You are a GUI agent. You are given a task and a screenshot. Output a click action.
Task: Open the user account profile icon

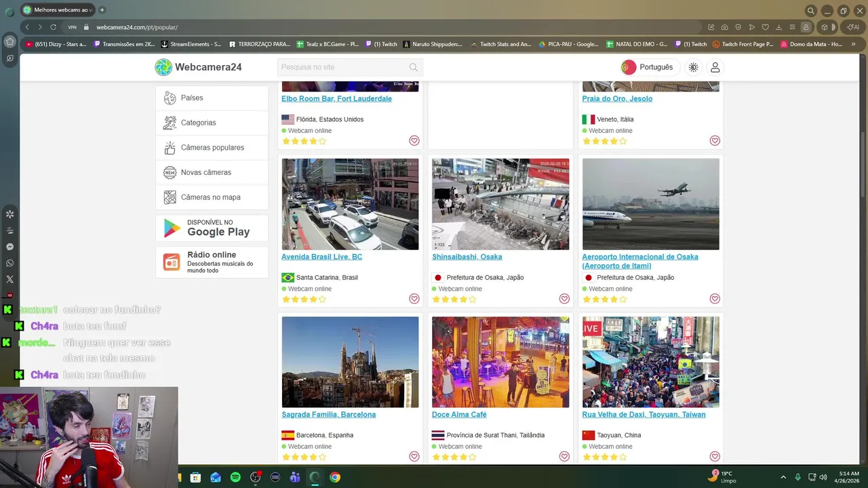(715, 67)
